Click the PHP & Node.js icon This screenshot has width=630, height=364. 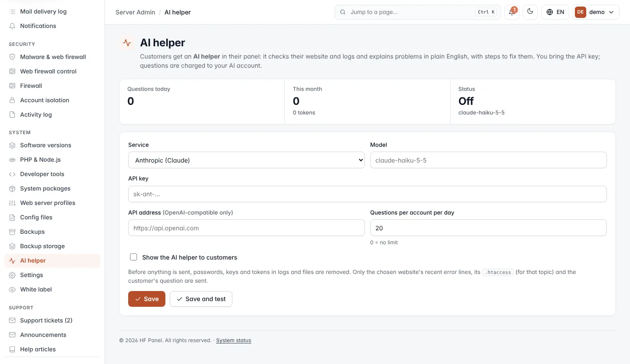pos(12,159)
